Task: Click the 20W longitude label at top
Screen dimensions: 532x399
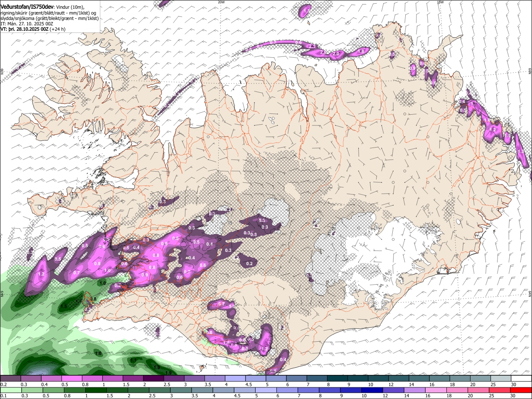Action: click(x=221, y=2)
